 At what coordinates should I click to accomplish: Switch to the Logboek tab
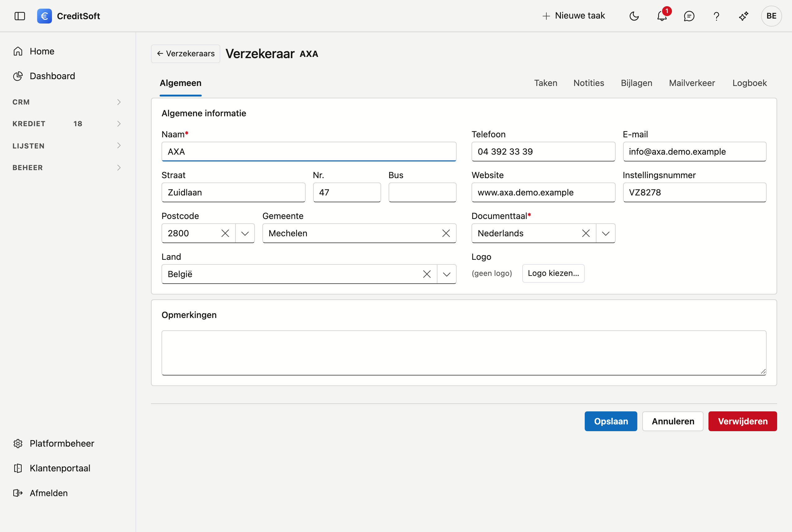750,83
